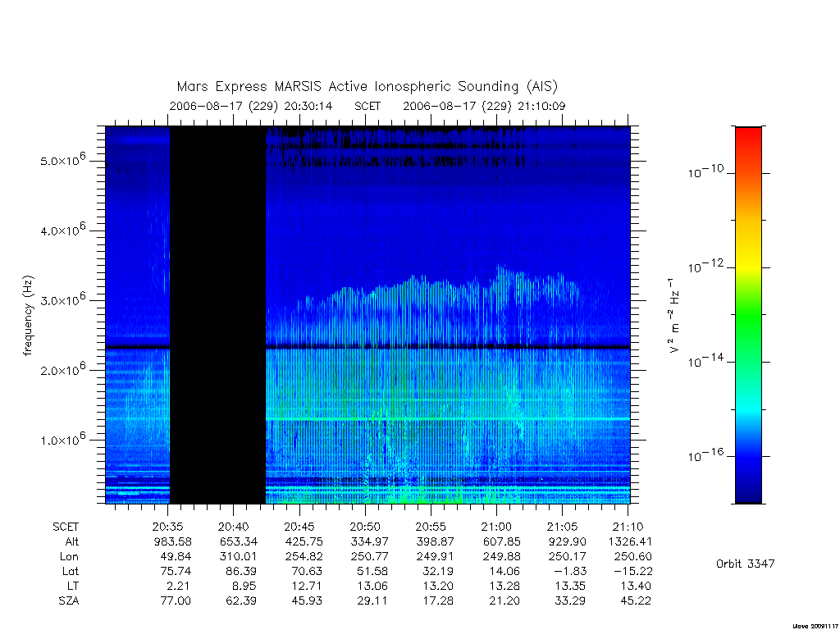Click the 20:35 SCET time tick label
Screen dimensions: 840x630
click(x=168, y=527)
